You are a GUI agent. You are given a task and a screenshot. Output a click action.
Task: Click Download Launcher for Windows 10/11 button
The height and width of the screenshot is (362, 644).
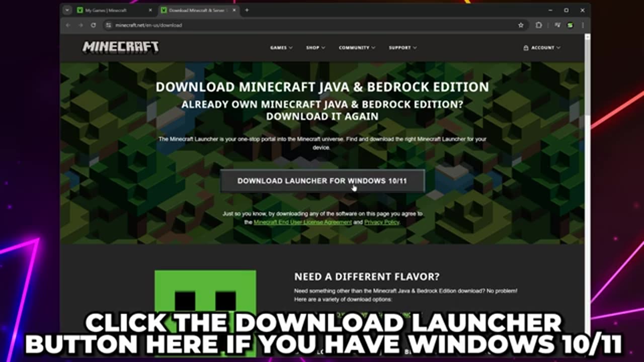pos(323,181)
